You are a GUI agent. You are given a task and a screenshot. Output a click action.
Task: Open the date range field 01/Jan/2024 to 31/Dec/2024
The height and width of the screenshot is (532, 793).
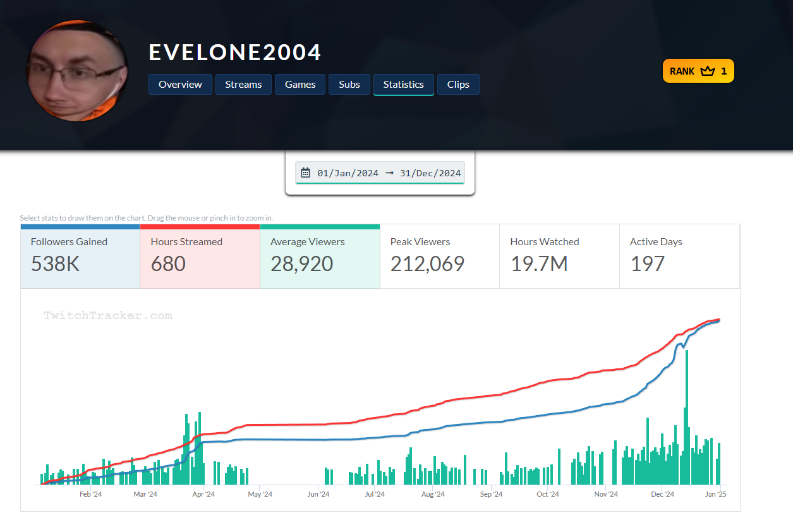click(x=380, y=172)
